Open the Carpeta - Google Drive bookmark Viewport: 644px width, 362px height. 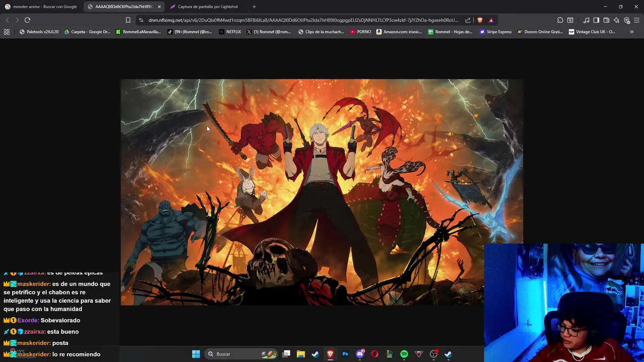click(87, 32)
